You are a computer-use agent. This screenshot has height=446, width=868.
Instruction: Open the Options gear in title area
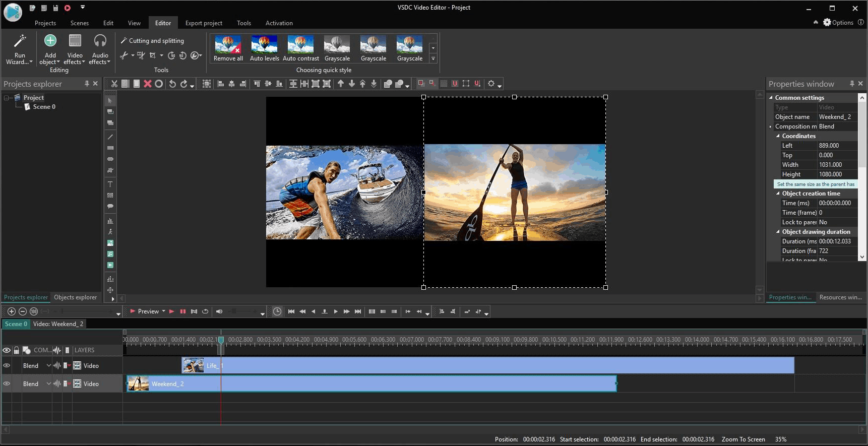[x=838, y=22]
